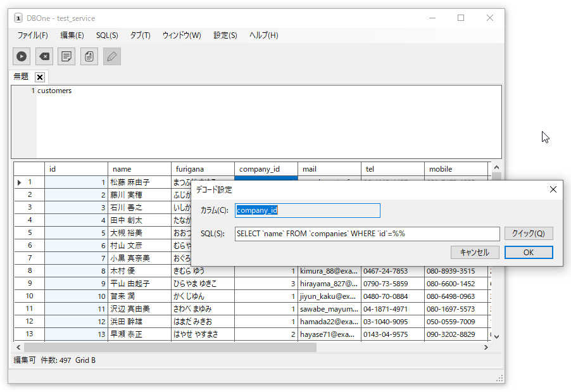Close the 無題 tab with X icon

40,77
